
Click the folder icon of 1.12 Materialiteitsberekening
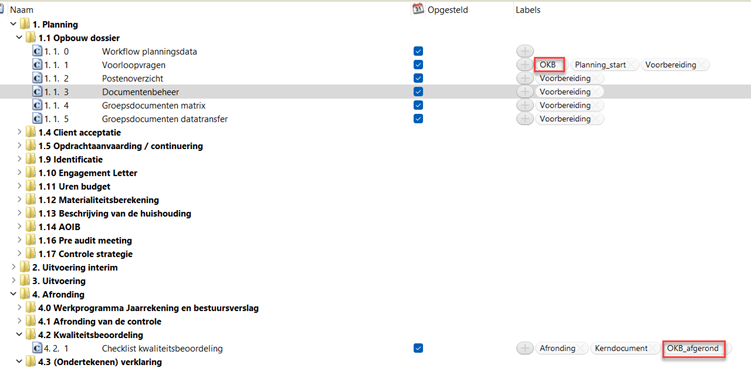coord(31,199)
